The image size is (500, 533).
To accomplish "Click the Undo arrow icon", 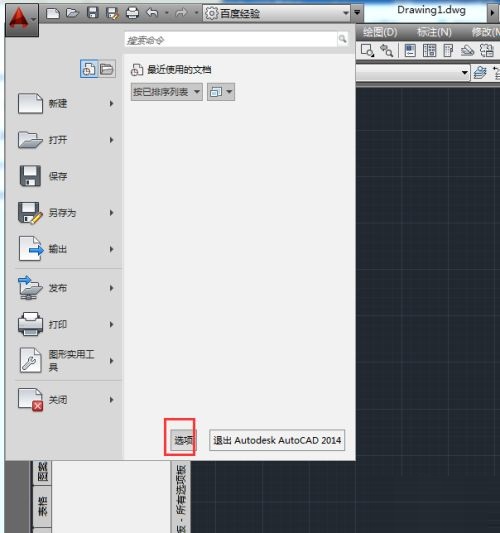I will 152,13.
